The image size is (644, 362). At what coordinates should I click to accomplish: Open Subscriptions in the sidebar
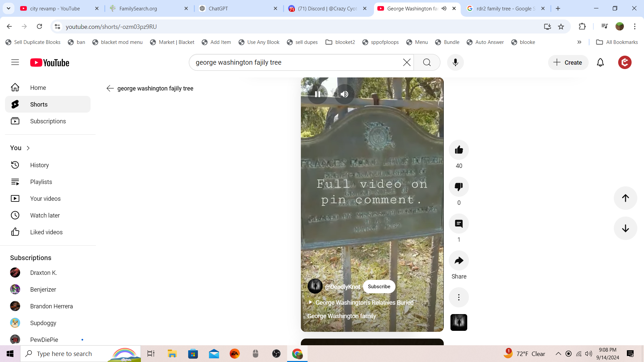coord(48,121)
